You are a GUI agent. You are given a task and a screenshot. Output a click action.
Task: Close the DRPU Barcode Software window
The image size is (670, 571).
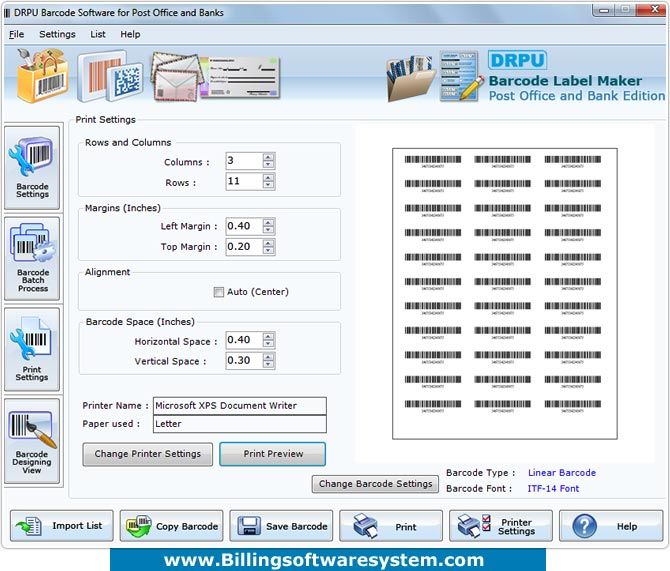[654, 10]
